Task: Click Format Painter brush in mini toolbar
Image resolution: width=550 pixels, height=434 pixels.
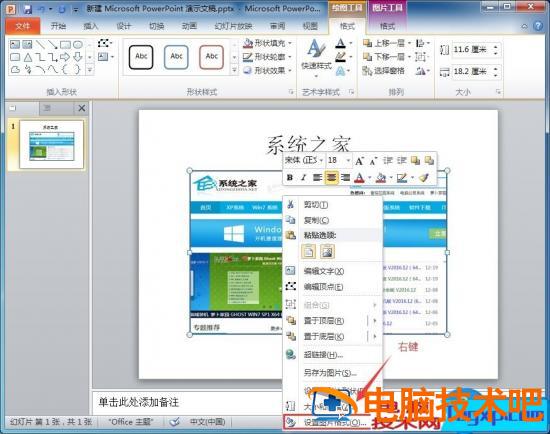Action: tap(424, 178)
